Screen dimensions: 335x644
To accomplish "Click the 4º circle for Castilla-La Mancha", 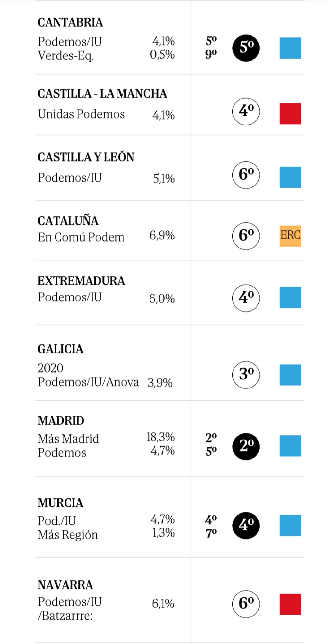I will click(246, 112).
